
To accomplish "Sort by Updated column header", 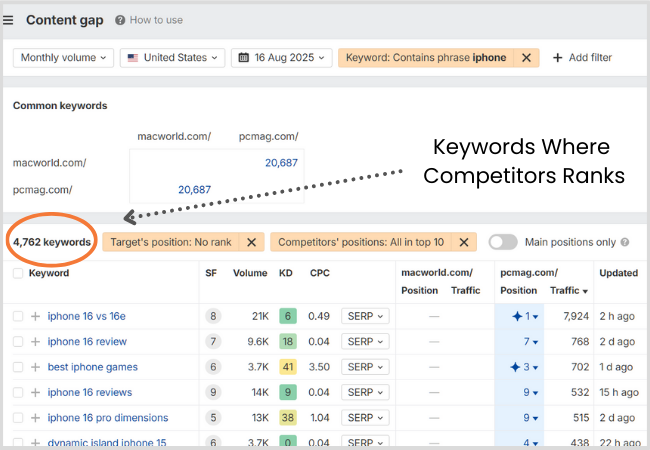I will click(618, 273).
